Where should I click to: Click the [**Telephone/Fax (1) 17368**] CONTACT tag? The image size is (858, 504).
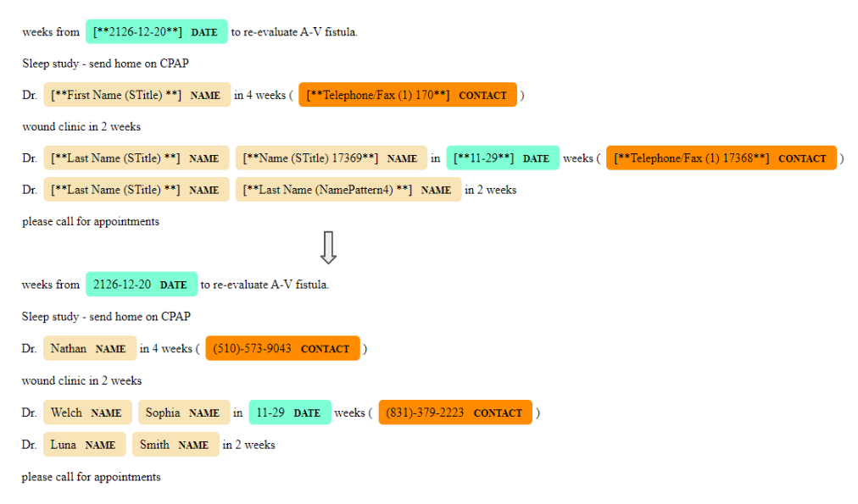point(721,158)
